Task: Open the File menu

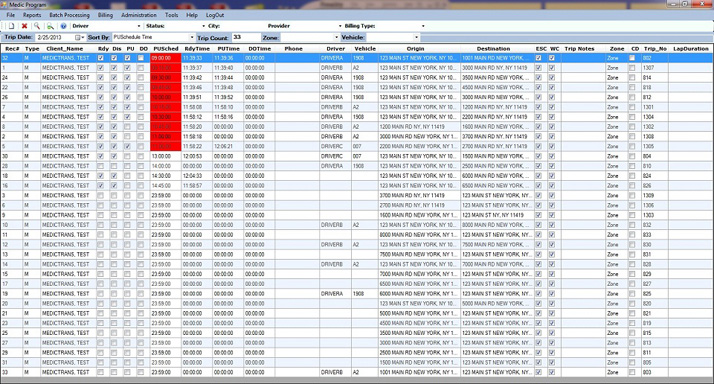Action: click(x=10, y=15)
